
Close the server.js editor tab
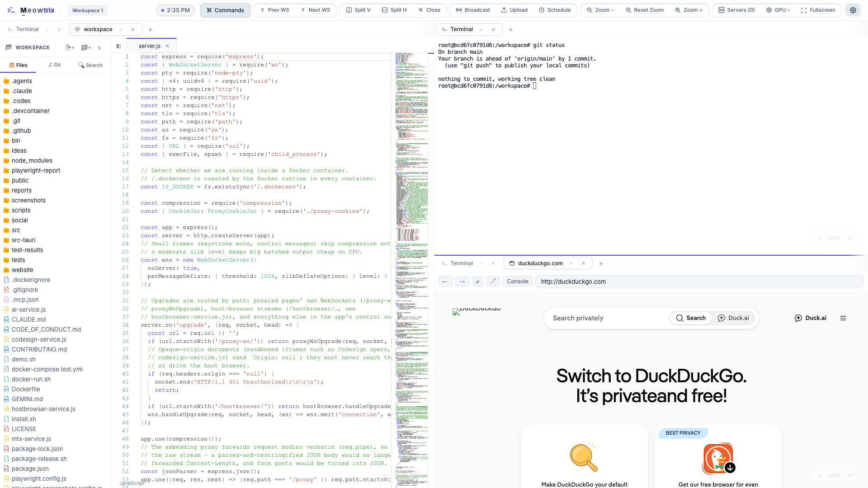[167, 46]
